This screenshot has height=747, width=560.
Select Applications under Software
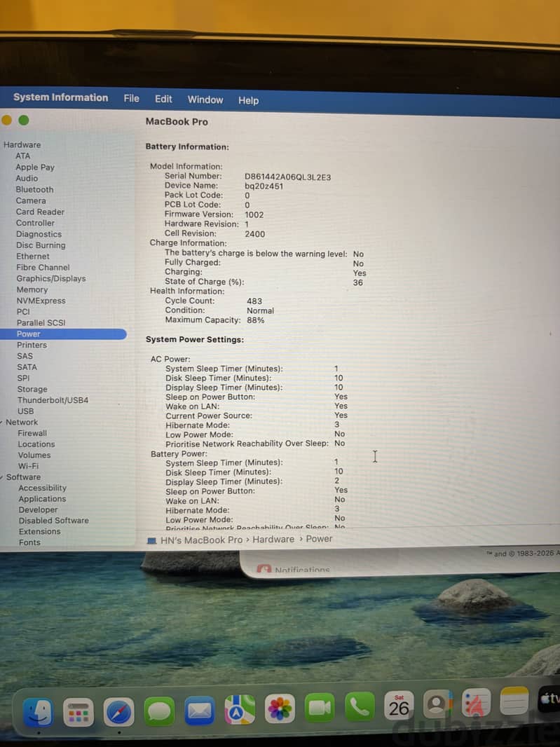43,499
